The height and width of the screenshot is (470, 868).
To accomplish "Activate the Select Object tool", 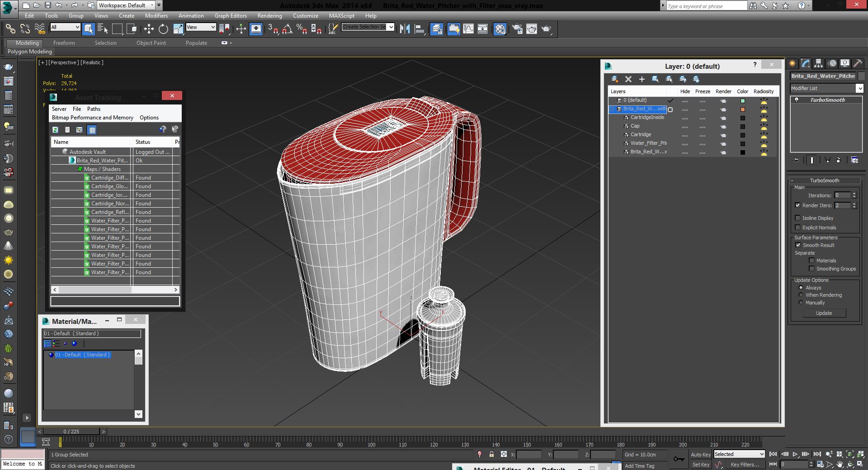I will [89, 29].
